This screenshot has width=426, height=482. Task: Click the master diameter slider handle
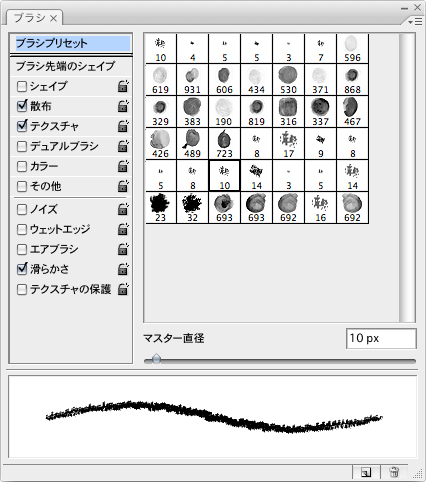(156, 359)
